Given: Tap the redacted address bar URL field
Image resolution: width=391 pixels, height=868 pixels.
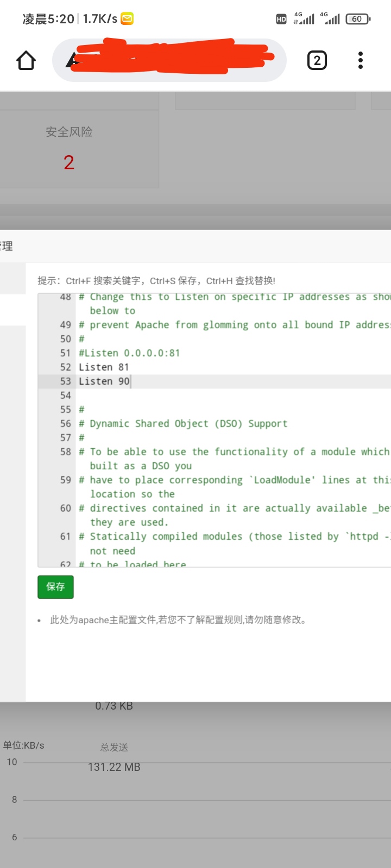Looking at the screenshot, I should pos(169,60).
